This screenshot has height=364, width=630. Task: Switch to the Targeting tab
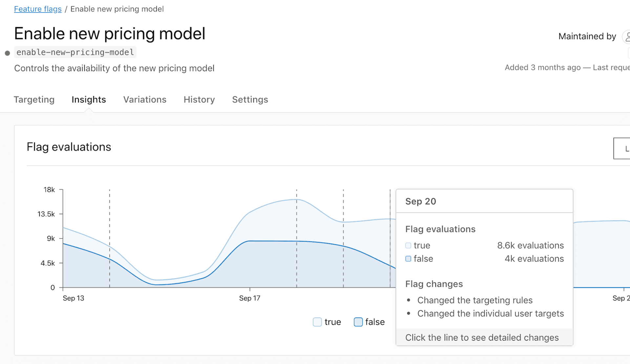click(34, 99)
